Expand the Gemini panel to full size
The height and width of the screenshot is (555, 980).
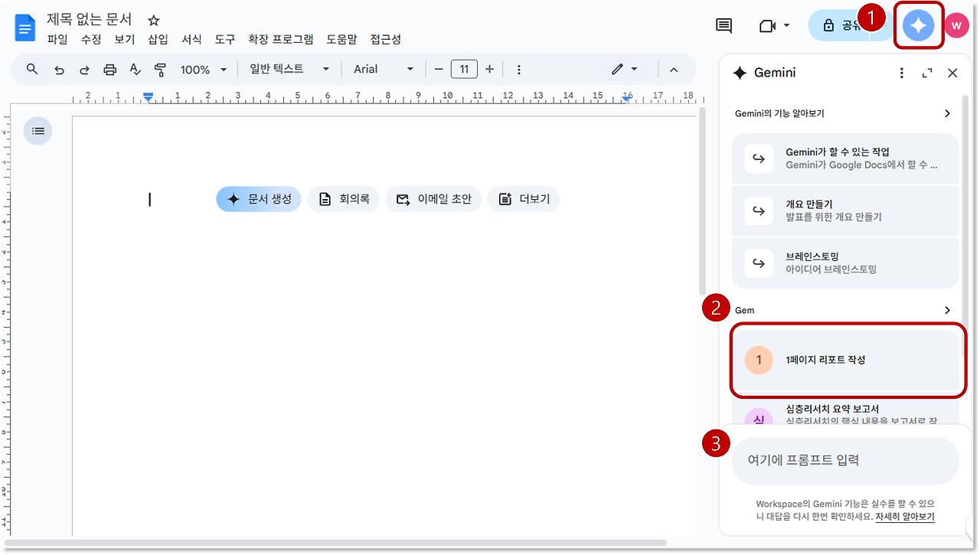pos(927,73)
